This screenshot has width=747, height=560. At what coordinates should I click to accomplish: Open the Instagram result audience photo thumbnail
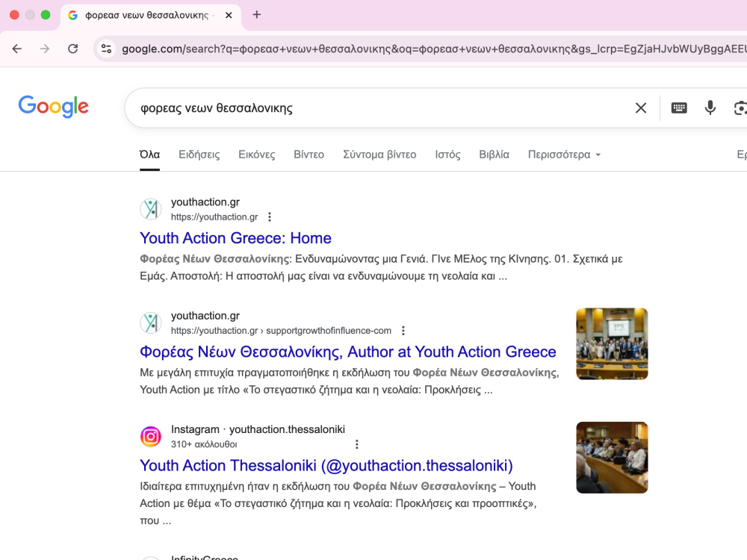click(x=612, y=458)
